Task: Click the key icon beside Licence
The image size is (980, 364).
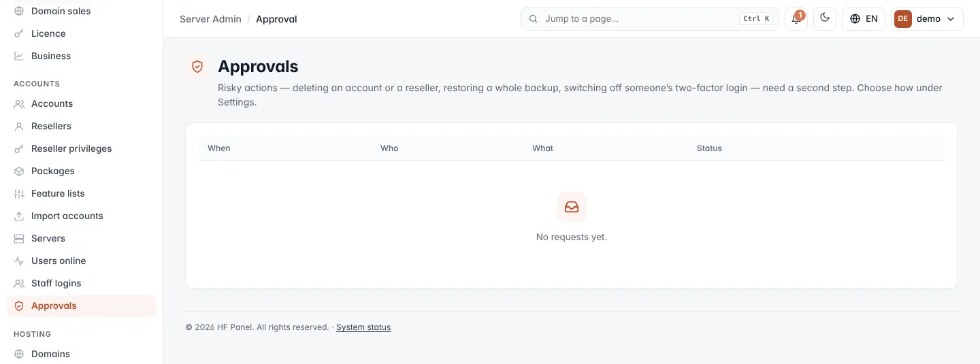Action: [x=19, y=33]
